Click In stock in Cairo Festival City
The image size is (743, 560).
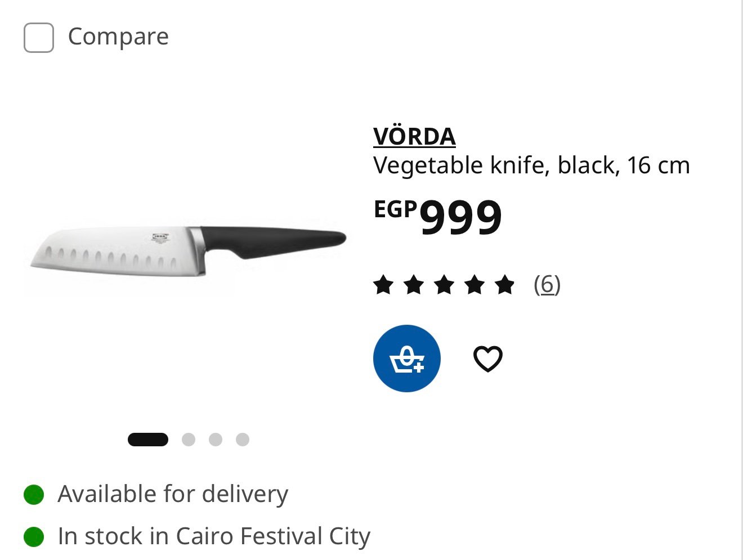tap(214, 536)
